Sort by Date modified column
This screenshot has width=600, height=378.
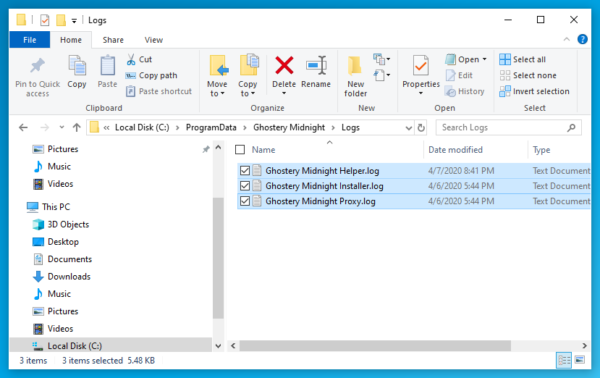(455, 150)
